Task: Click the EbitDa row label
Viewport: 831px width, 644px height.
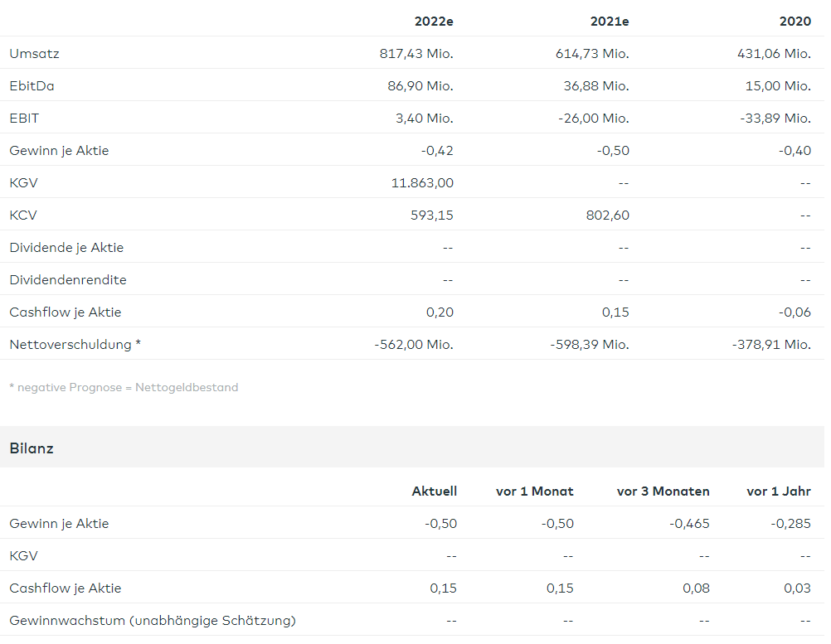Action: 32,86
